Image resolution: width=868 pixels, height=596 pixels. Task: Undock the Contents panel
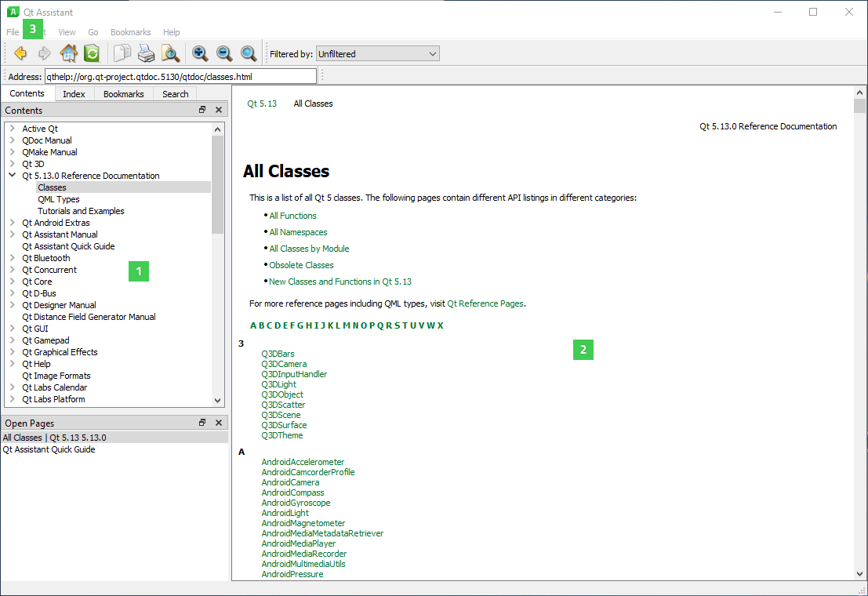pos(202,110)
